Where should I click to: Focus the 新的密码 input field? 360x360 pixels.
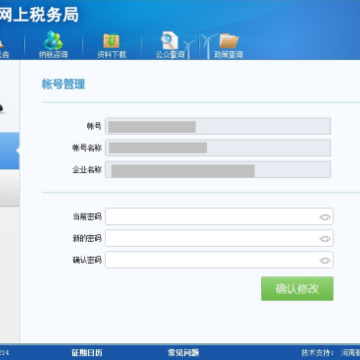point(219,238)
